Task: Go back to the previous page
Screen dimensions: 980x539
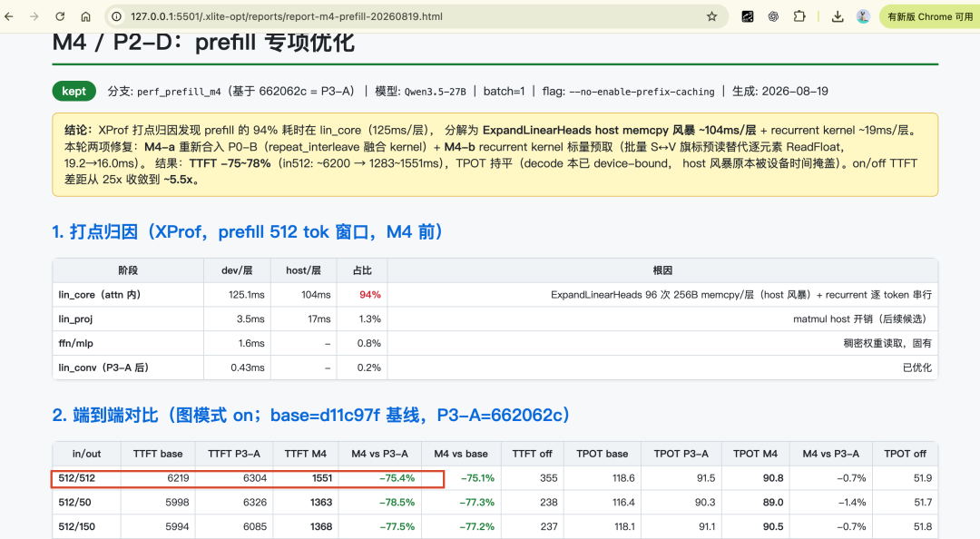Action: pos(9,17)
